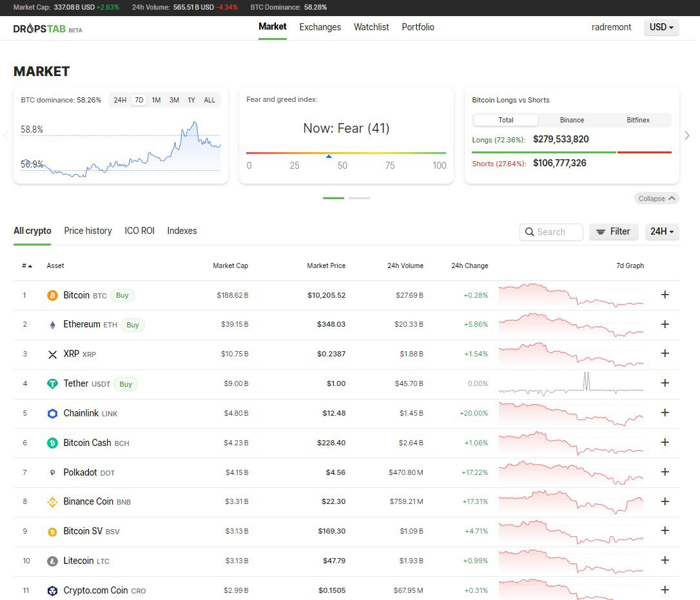Add Tether with its plus icon

tap(665, 383)
